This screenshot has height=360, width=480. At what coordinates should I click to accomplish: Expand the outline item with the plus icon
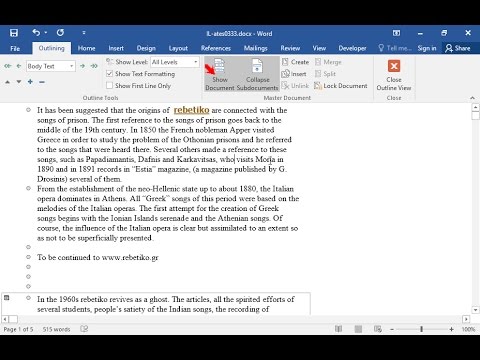pyautogui.click(x=30, y=82)
